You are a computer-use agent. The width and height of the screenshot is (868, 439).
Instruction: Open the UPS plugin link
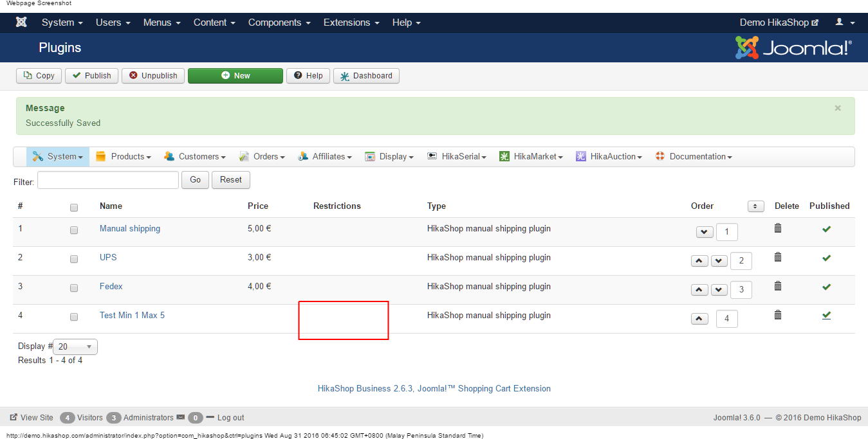108,258
